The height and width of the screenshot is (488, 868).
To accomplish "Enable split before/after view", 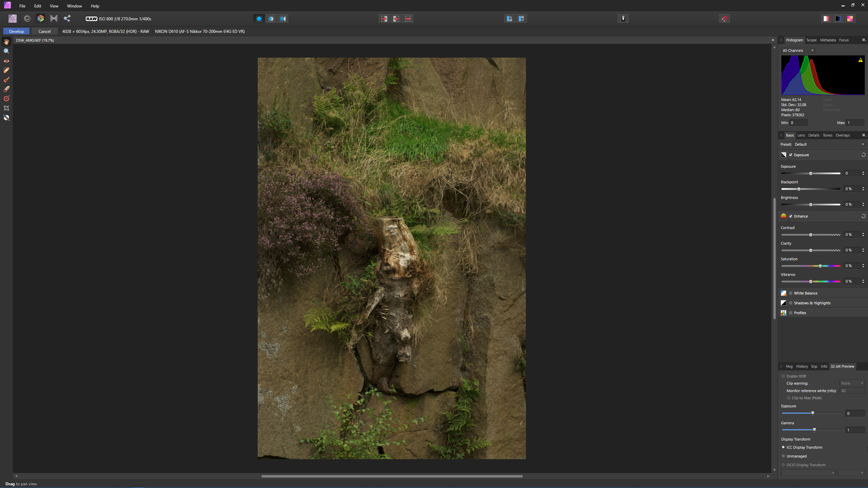I will tap(271, 19).
